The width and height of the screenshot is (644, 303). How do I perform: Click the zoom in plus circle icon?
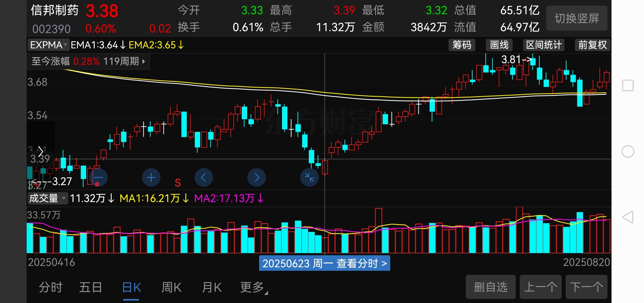pos(151,178)
